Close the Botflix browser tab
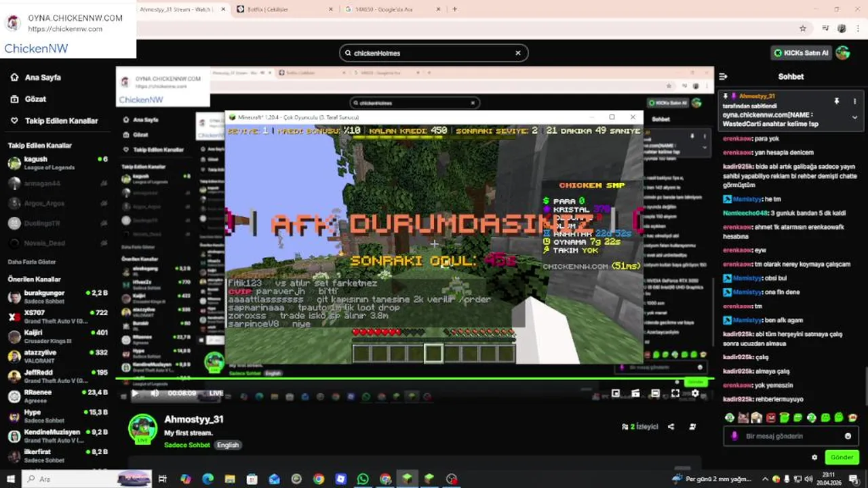This screenshot has height=488, width=868. tap(330, 9)
